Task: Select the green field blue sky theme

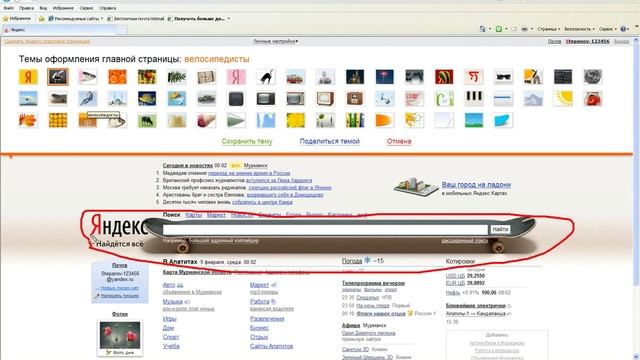Action: coord(473,120)
